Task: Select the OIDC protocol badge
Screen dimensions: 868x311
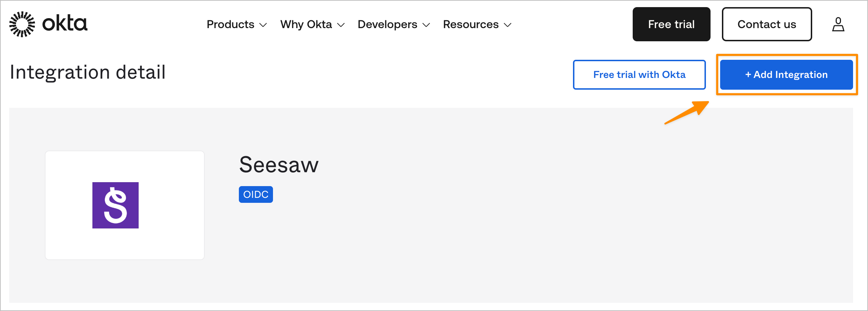Action: (x=256, y=194)
